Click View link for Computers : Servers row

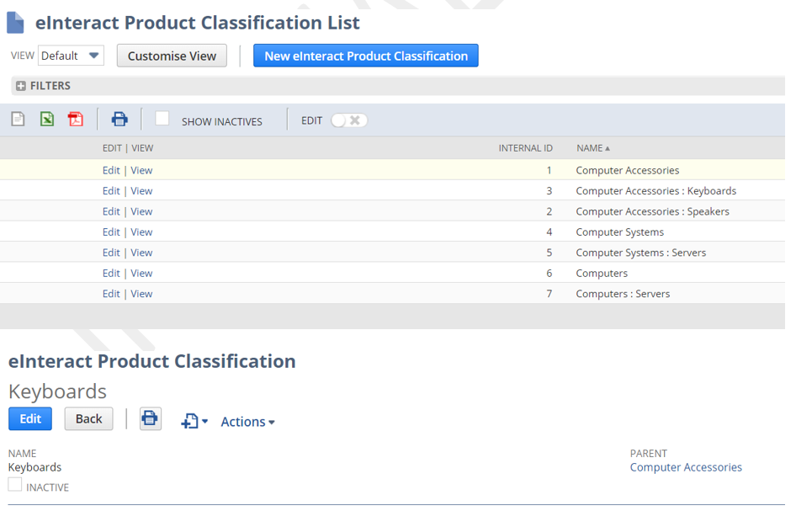tap(141, 294)
